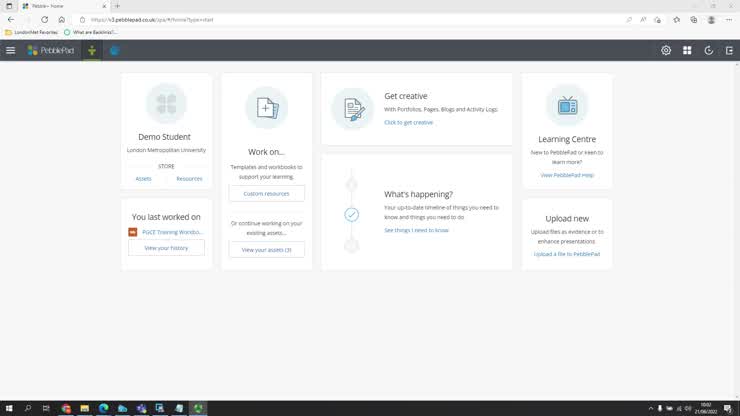
Task: Click the site info lock icon
Action: tap(82, 20)
